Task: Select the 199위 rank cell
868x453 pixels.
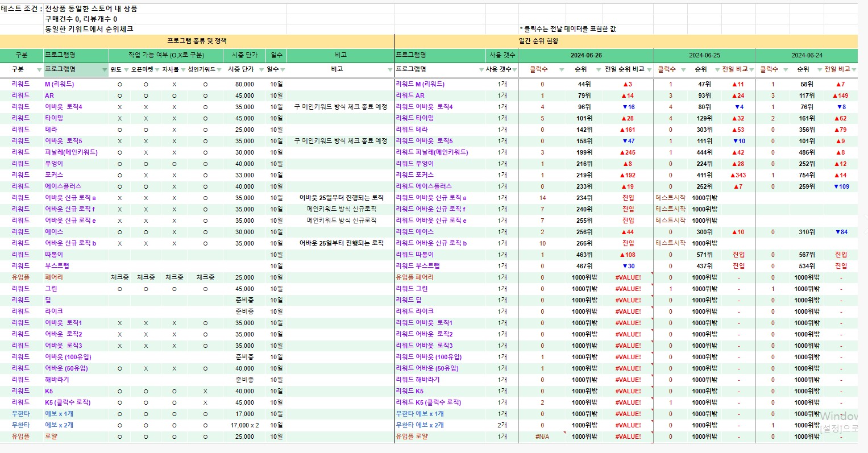Action: click(x=584, y=152)
